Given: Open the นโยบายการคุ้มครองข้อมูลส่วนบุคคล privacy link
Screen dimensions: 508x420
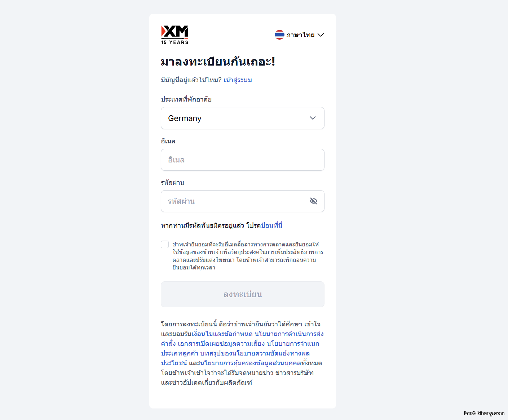Looking at the screenshot, I should [x=252, y=363].
